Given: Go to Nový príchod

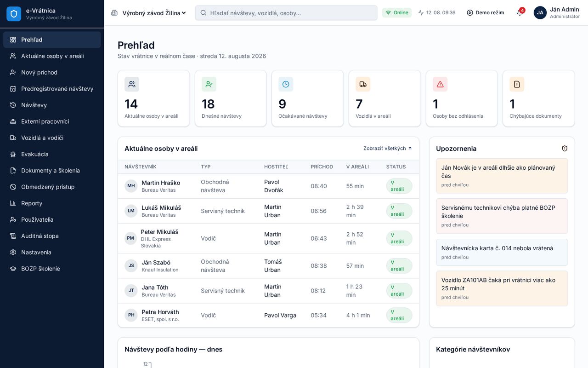Looking at the screenshot, I should pyautogui.click(x=52, y=72).
